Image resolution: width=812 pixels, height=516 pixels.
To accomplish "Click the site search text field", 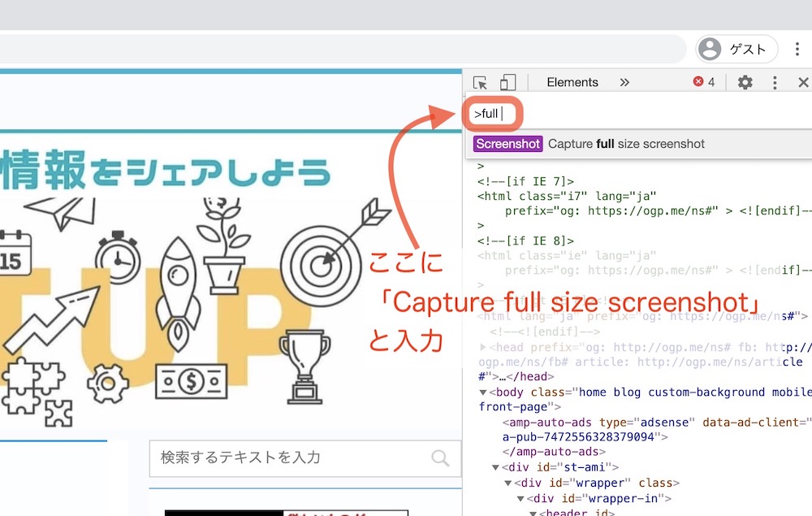I will click(305, 458).
